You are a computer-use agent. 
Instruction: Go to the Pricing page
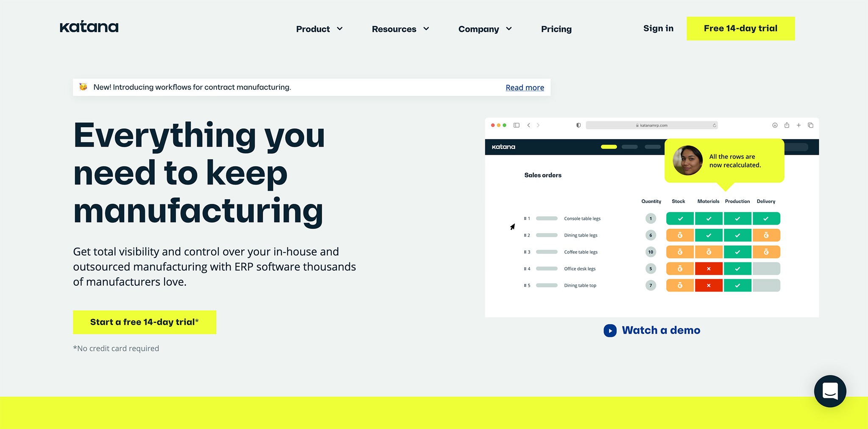pyautogui.click(x=556, y=29)
